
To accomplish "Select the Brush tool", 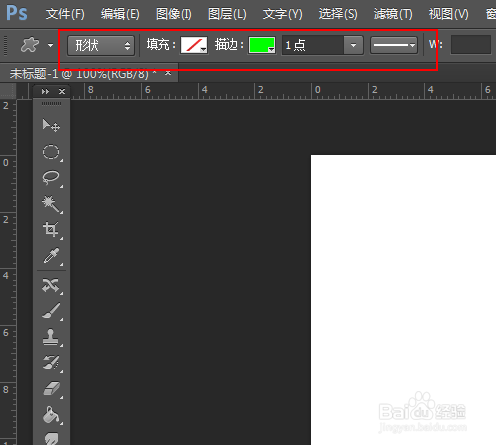I will 51,311.
